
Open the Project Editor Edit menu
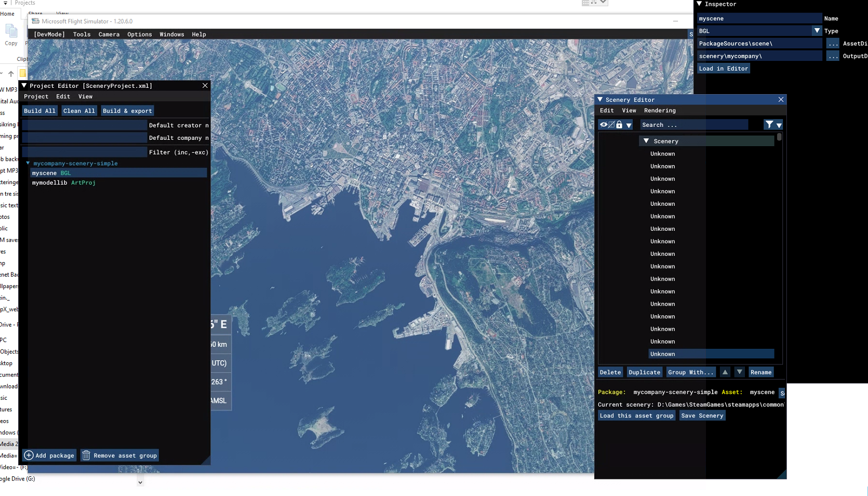63,96
